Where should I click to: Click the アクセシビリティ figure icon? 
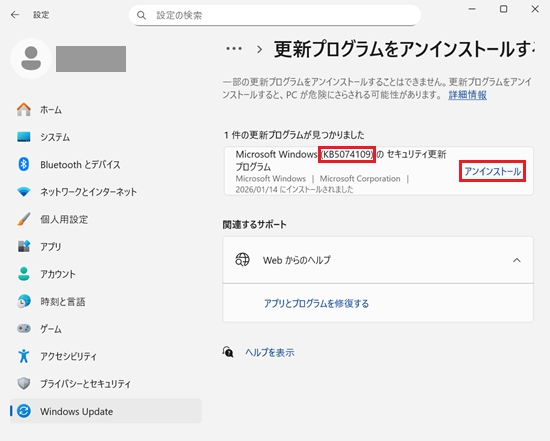[x=24, y=356]
